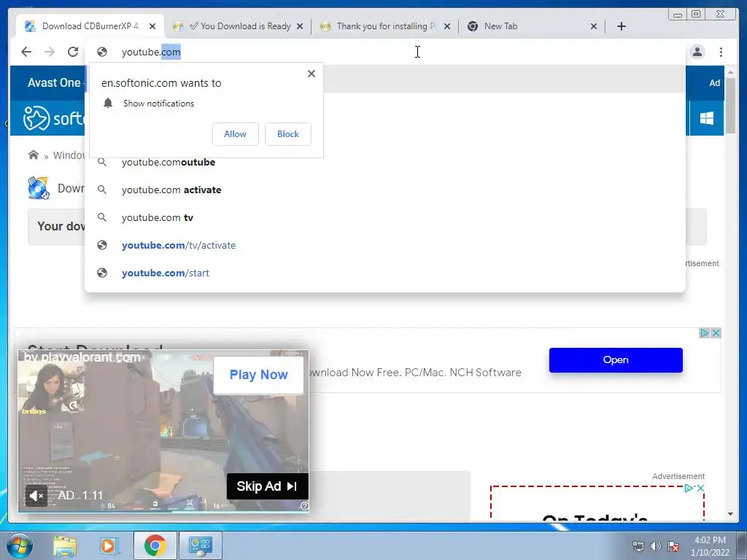Screen dimensions: 747x560
Task: Switch to the Thank you for installing tab
Action: click(x=385, y=26)
